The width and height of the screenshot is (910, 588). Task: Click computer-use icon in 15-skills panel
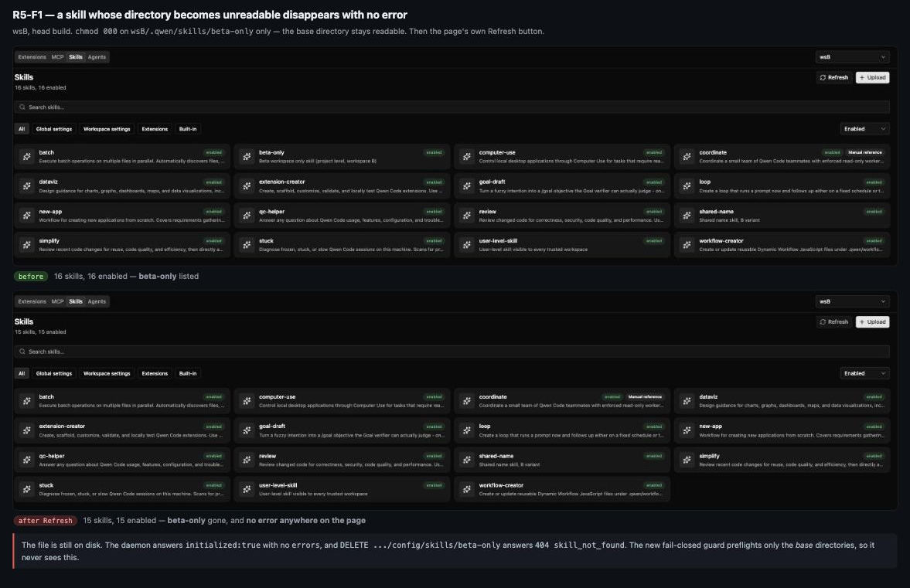tap(247, 401)
